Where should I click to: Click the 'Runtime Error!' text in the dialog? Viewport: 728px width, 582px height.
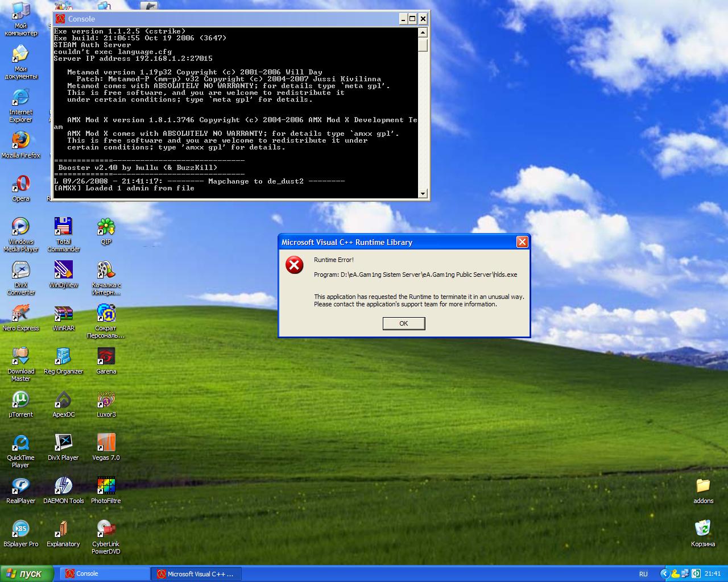click(x=334, y=260)
